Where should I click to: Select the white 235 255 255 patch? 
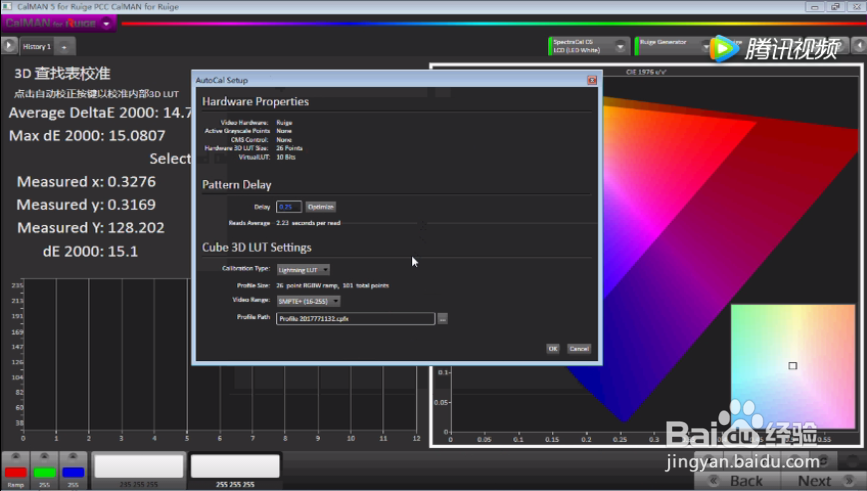pyautogui.click(x=139, y=466)
